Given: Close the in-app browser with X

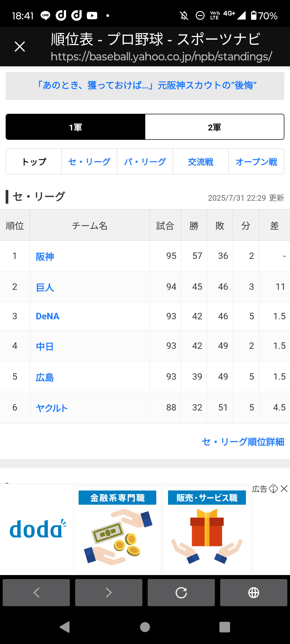Looking at the screenshot, I should click(20, 47).
